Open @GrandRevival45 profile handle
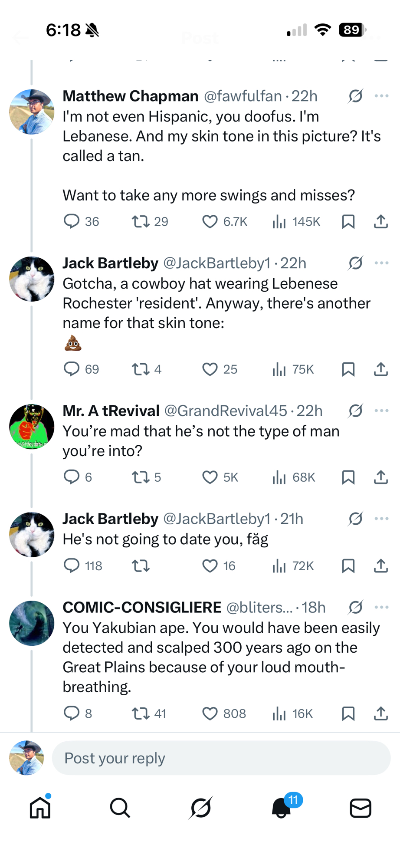The width and height of the screenshot is (400, 868). coord(226,411)
